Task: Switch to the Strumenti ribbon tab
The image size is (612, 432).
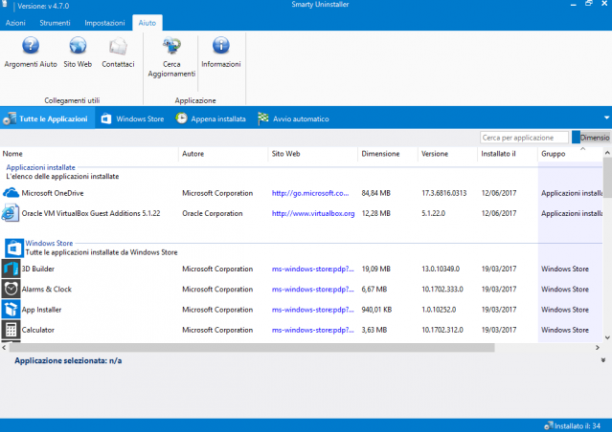Action: tap(55, 23)
